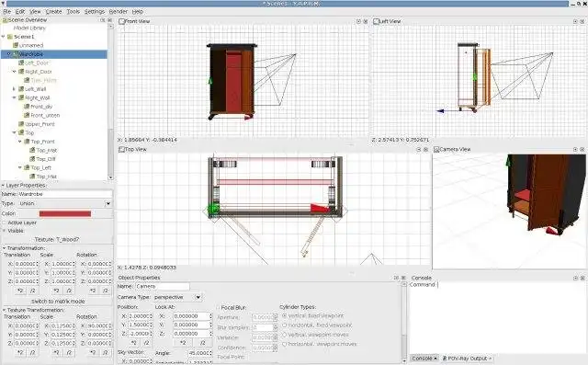Toggle the Visible checkbox
The height and width of the screenshot is (365, 588).
click(x=4, y=231)
